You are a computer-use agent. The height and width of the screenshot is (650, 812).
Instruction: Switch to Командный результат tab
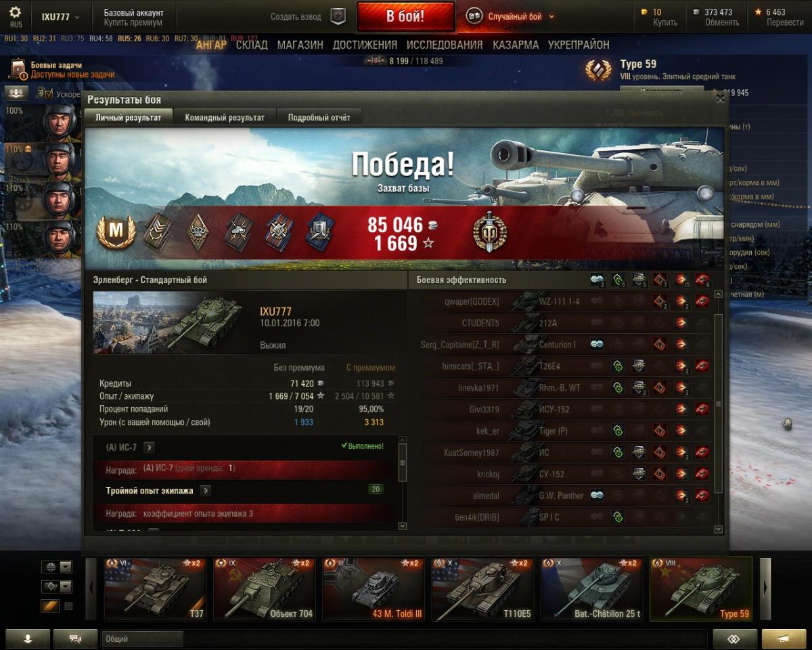pyautogui.click(x=225, y=117)
